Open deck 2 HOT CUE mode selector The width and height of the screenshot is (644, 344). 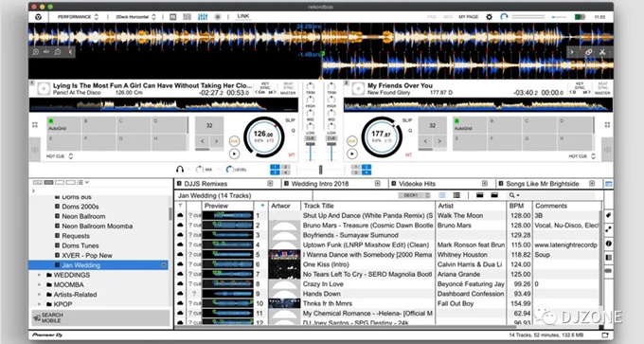582,156
